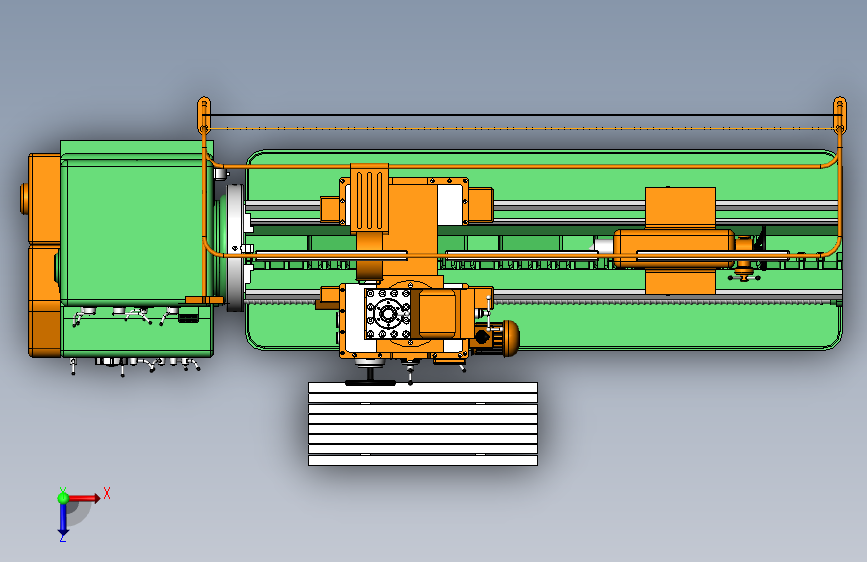Select the round chuck faceplate beside headstock
Screen dimensions: 867x562
point(236,247)
